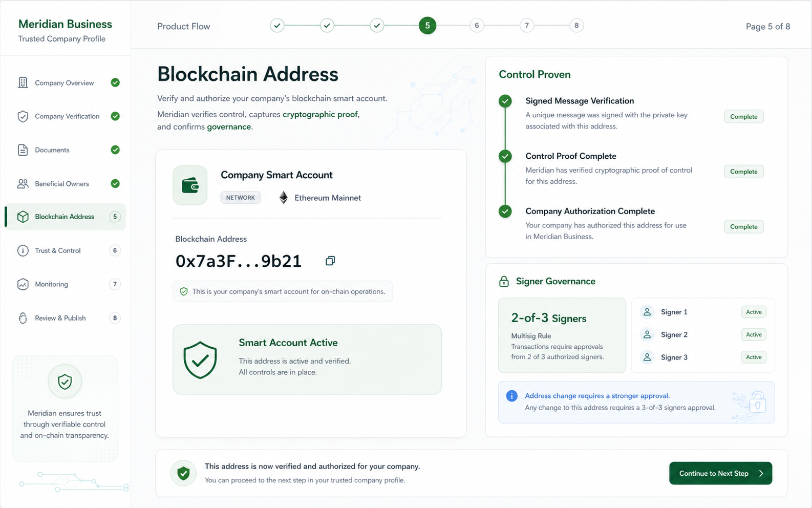The image size is (812, 508).
Task: Click the address text 0x7a3F...9b21
Action: (x=239, y=261)
